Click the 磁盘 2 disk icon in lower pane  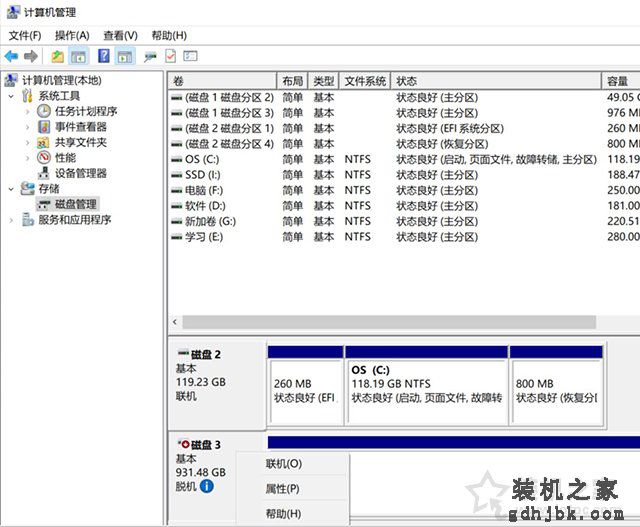tap(183, 352)
